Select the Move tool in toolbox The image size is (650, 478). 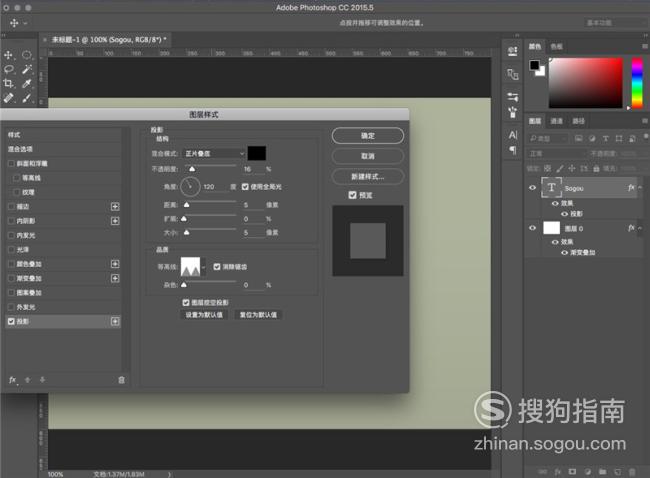(8, 55)
